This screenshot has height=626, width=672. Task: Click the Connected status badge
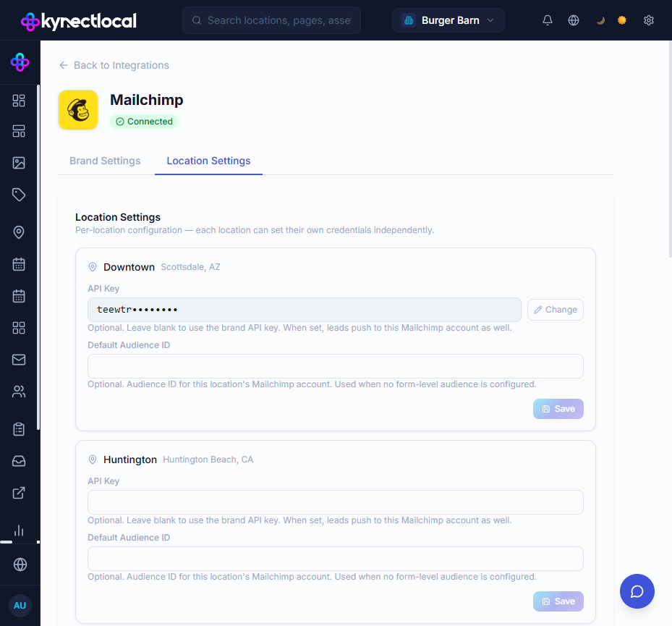click(x=144, y=122)
